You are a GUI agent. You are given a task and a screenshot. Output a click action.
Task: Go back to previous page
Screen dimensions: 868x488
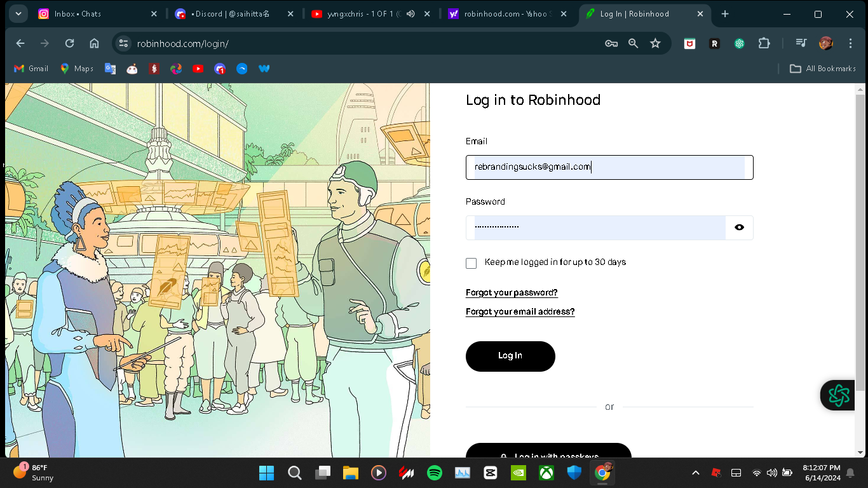pos(20,43)
